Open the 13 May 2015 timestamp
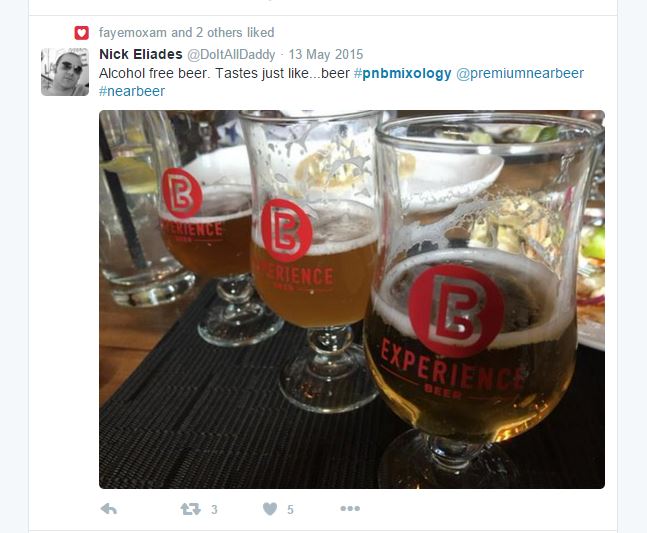This screenshot has width=647, height=533. pos(326,54)
